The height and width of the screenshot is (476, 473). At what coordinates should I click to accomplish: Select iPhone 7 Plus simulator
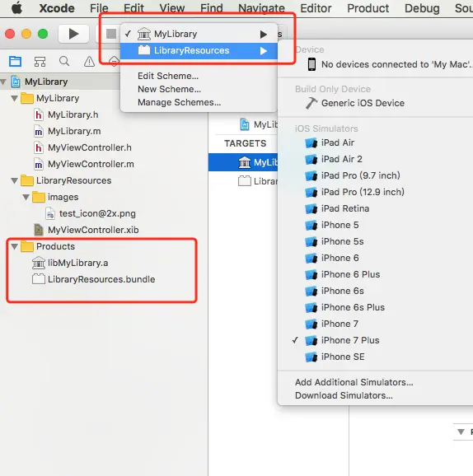pos(376,340)
